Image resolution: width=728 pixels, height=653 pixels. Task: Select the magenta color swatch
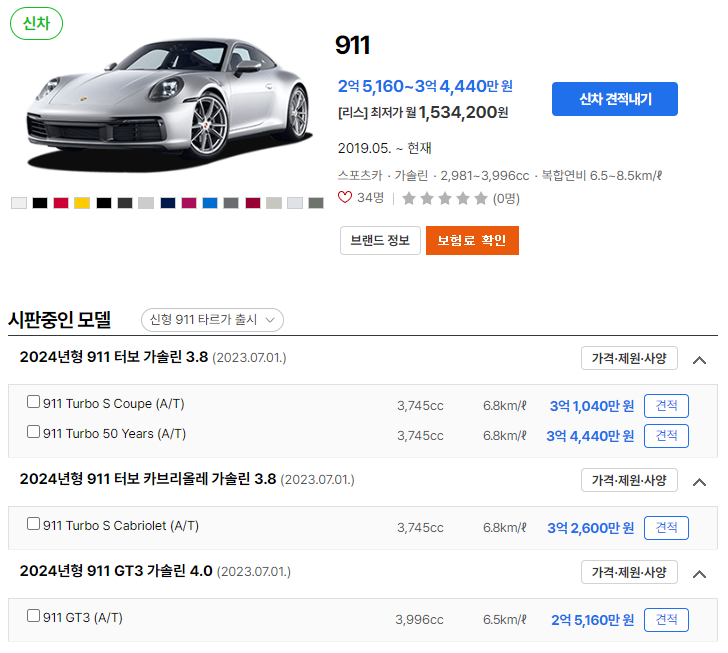click(189, 203)
